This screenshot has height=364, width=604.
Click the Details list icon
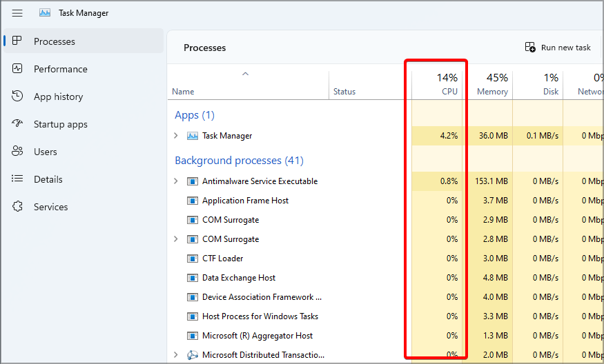[17, 179]
